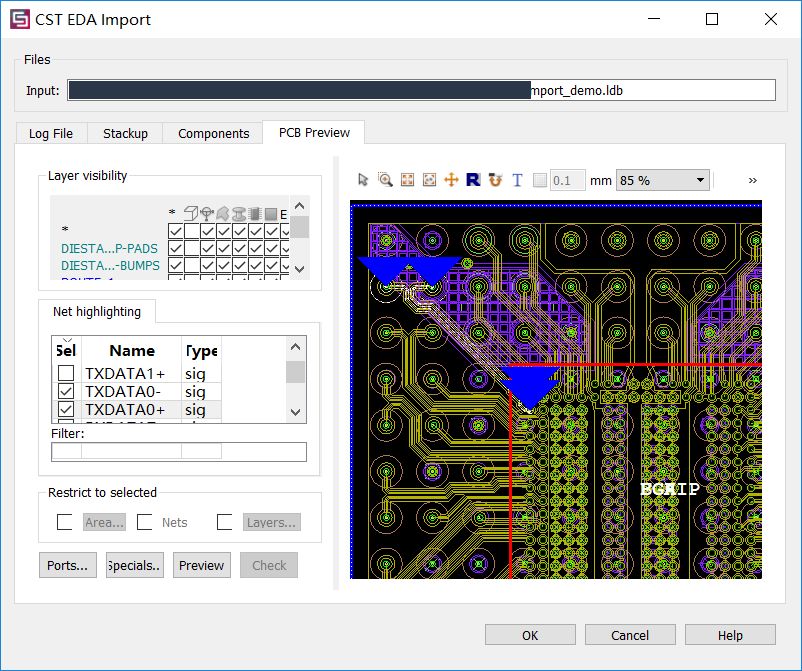The width and height of the screenshot is (802, 671).
Task: Click layer visibility scroll up arrow
Action: click(x=300, y=206)
